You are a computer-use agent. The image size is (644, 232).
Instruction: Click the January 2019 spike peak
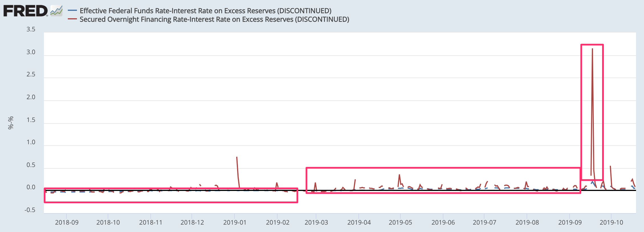tap(237, 157)
